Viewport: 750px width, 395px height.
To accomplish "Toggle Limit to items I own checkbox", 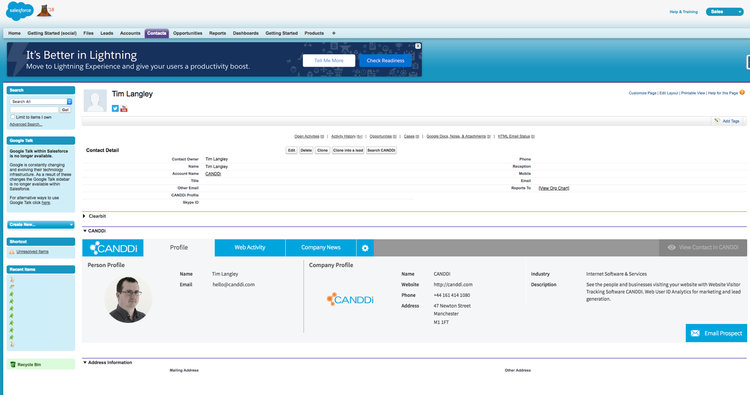I will tap(13, 117).
